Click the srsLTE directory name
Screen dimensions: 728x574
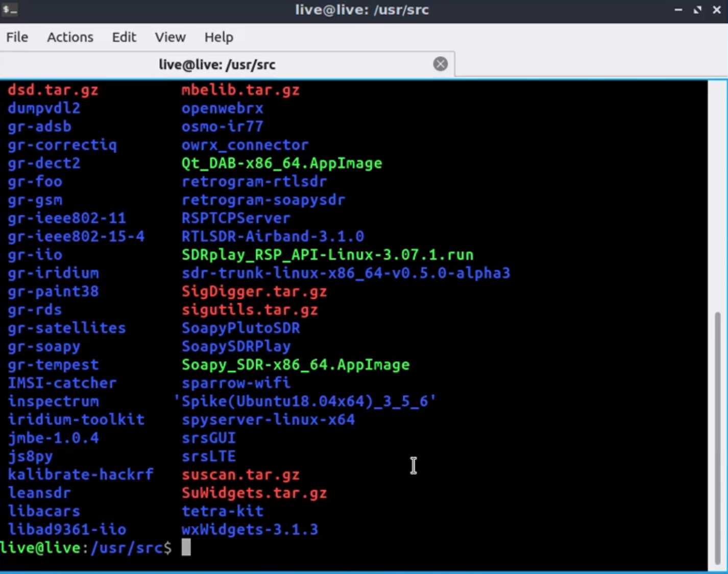tap(208, 456)
